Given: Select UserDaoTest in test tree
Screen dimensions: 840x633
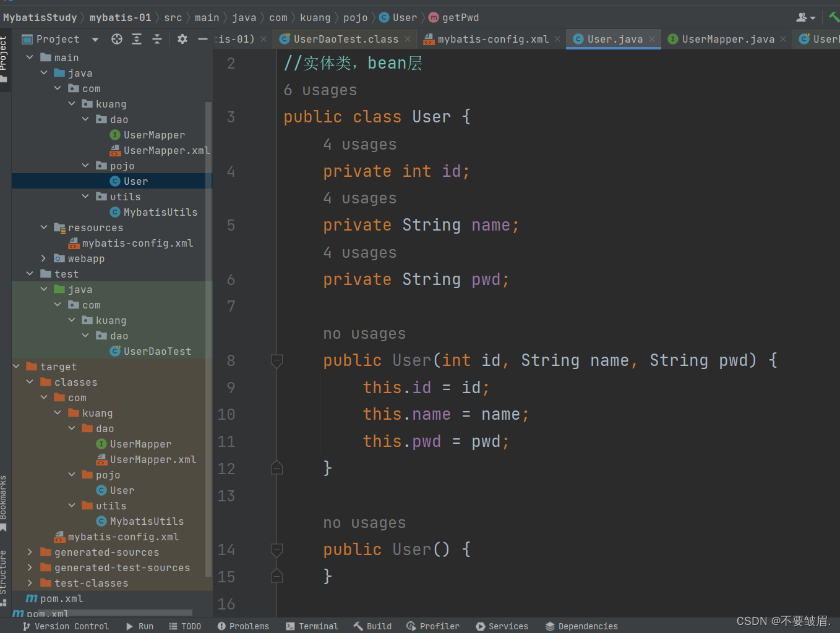Looking at the screenshot, I should tap(150, 351).
